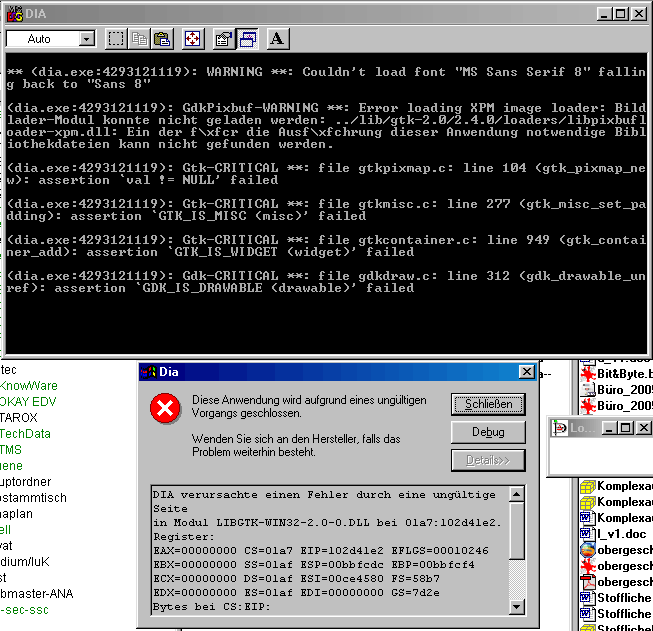Select 'KnowWare' entry in left list

pyautogui.click(x=31, y=385)
